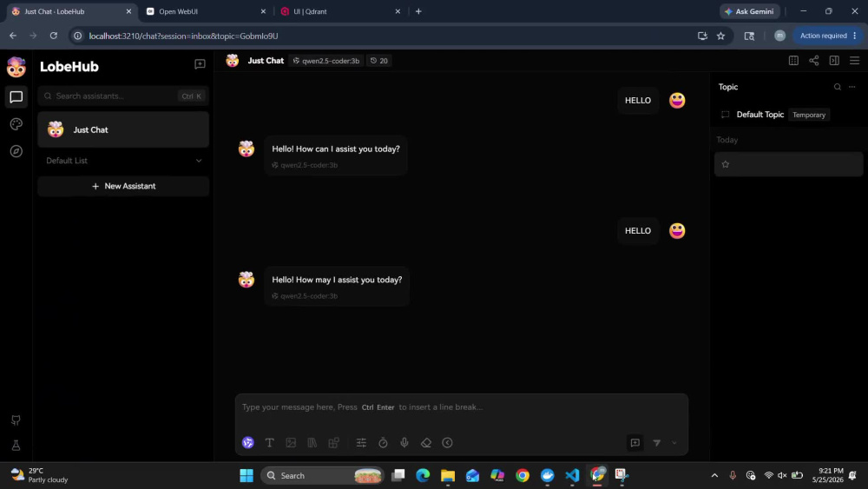
Task: Click the history count 20 badge
Action: tap(379, 60)
